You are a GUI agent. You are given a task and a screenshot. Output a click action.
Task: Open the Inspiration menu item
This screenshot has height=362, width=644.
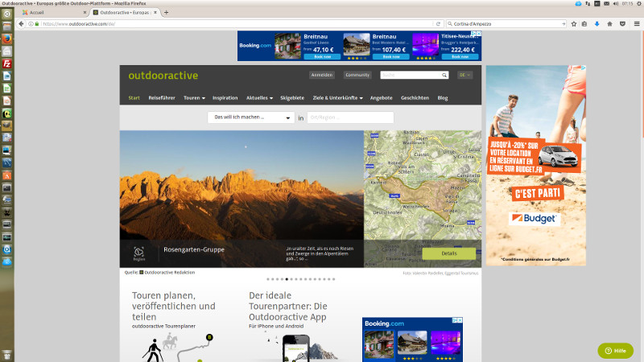point(225,98)
